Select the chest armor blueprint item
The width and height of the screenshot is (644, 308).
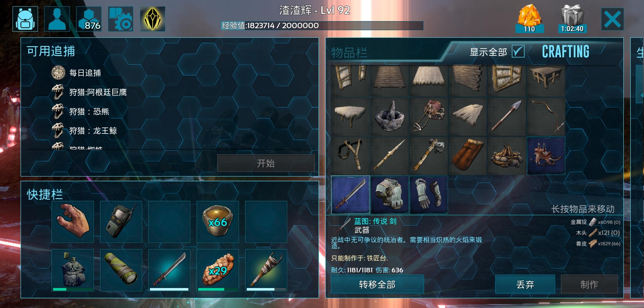coord(389,194)
